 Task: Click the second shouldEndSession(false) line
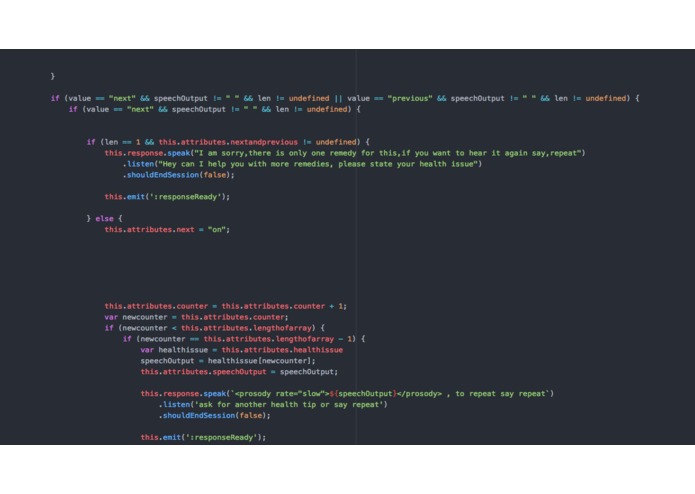(x=215, y=416)
